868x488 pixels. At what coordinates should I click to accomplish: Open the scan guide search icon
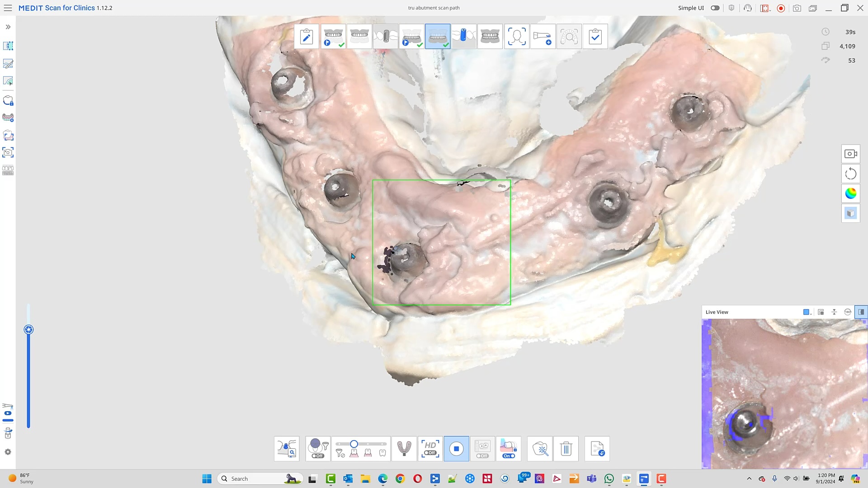tap(287, 449)
